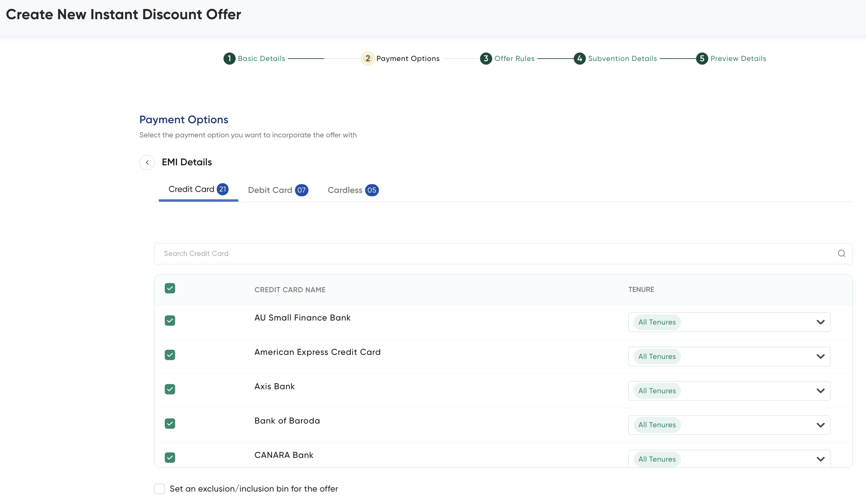Go to Preview Details step label
The height and width of the screenshot is (504, 866).
[x=738, y=58]
